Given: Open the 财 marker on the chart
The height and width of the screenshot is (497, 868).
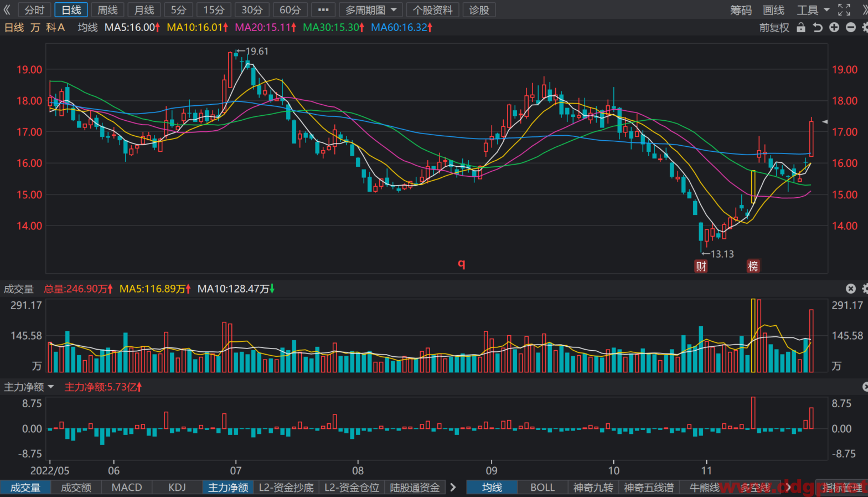Looking at the screenshot, I should (701, 267).
